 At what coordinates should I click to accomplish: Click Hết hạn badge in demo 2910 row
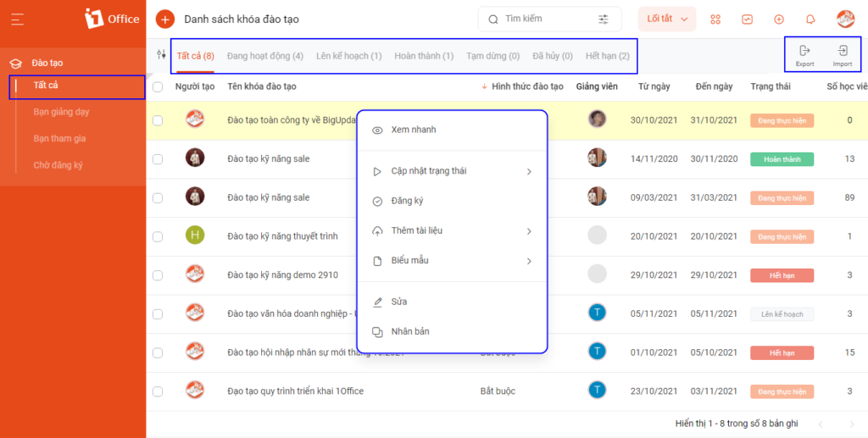[782, 275]
